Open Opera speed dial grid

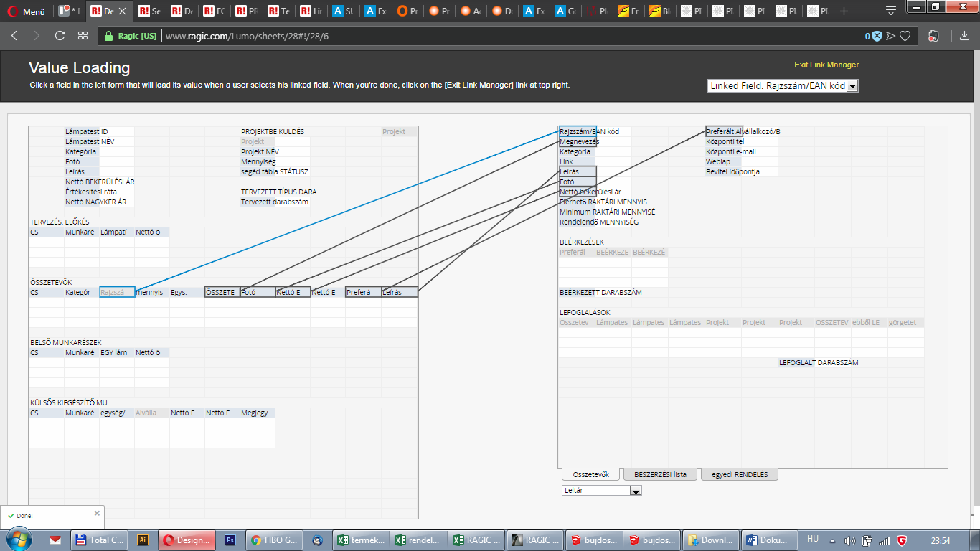(x=83, y=36)
